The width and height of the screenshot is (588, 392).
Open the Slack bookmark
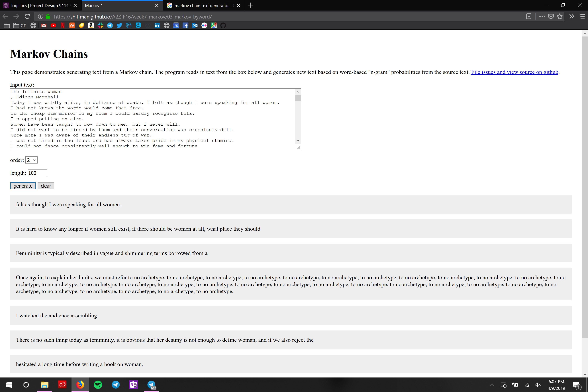pos(101,26)
